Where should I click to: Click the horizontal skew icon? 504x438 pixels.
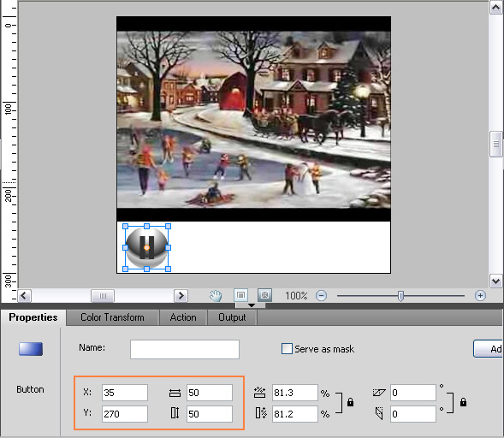[x=379, y=393]
